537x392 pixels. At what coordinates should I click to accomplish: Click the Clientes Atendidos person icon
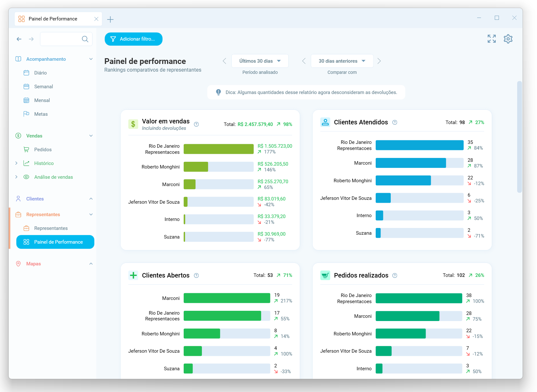click(325, 122)
